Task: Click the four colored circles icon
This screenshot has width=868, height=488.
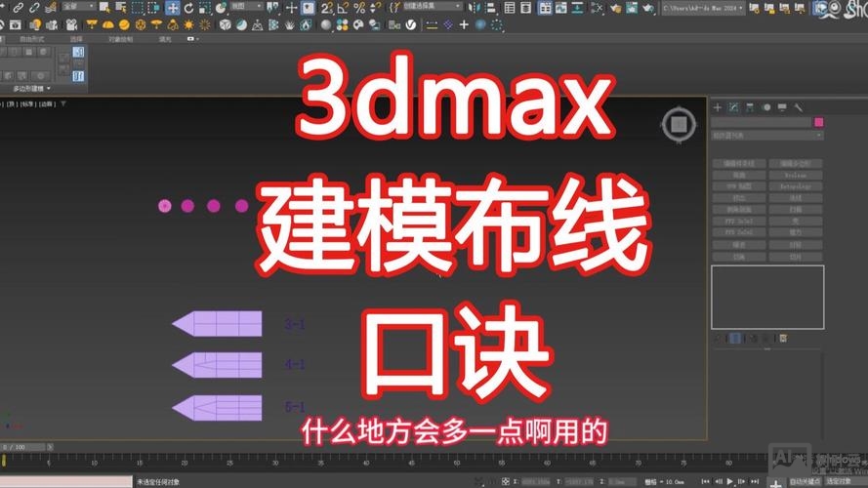Action: [x=342, y=25]
